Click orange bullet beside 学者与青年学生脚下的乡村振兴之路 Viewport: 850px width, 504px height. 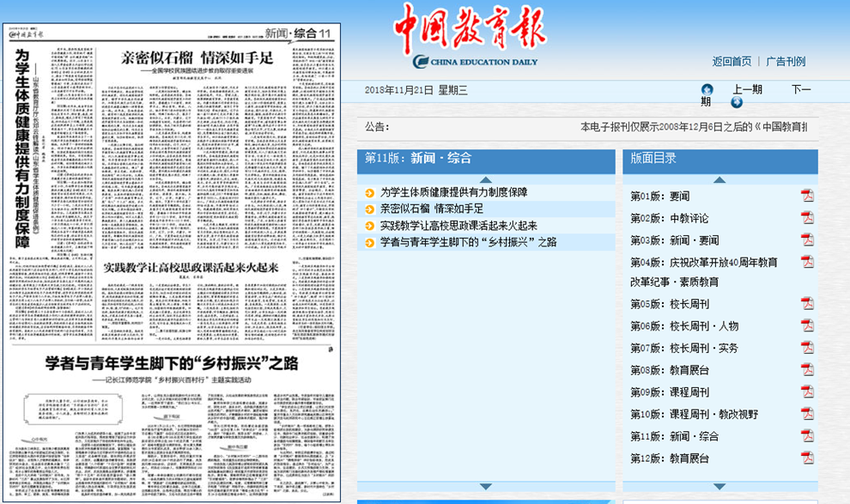tap(370, 243)
